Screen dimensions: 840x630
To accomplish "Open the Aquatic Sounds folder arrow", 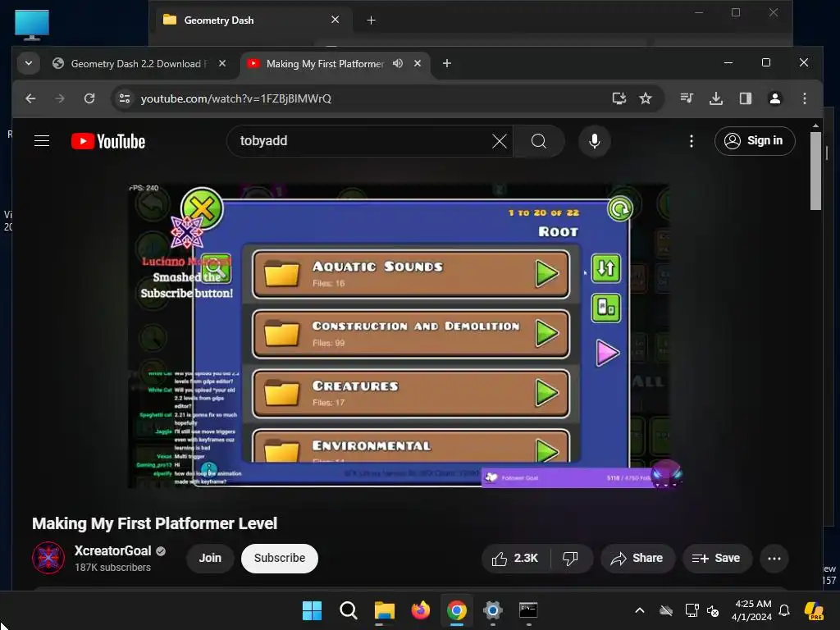I will point(547,274).
